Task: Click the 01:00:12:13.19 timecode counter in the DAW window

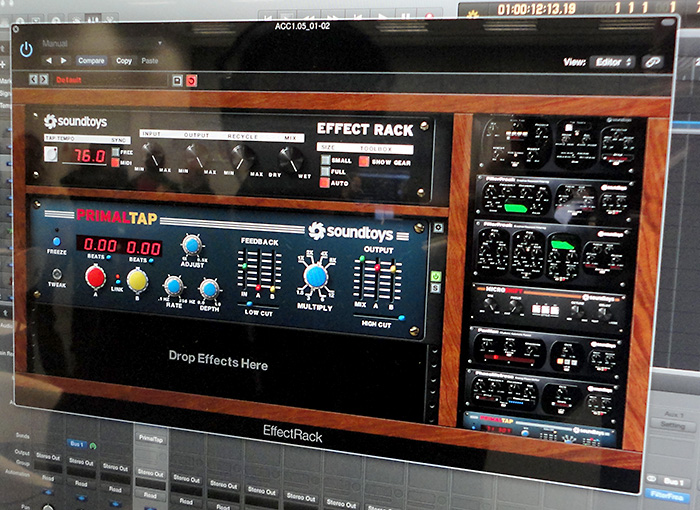Action: pyautogui.click(x=537, y=8)
